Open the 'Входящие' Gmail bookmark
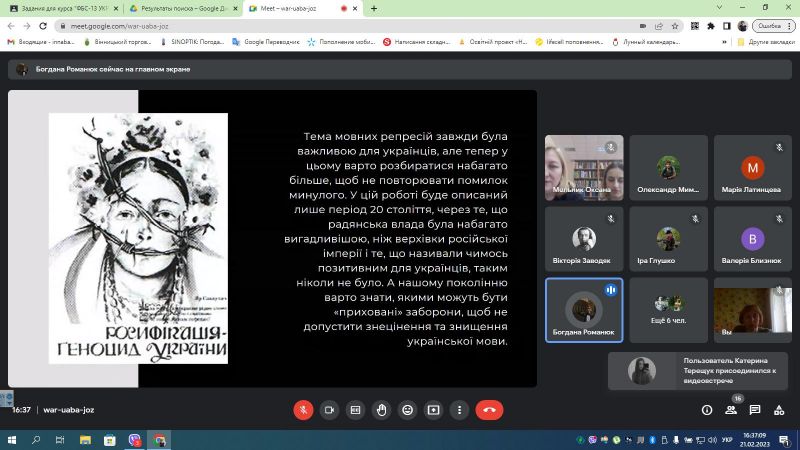800x450 pixels. click(x=41, y=42)
